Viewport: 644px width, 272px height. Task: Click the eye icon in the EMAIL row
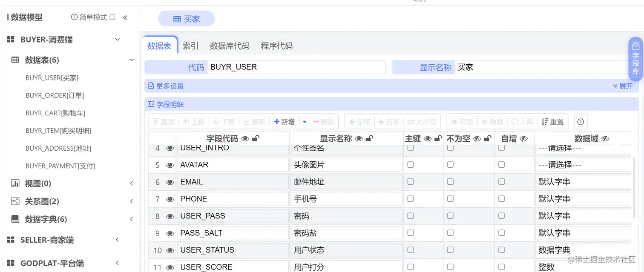(x=170, y=182)
